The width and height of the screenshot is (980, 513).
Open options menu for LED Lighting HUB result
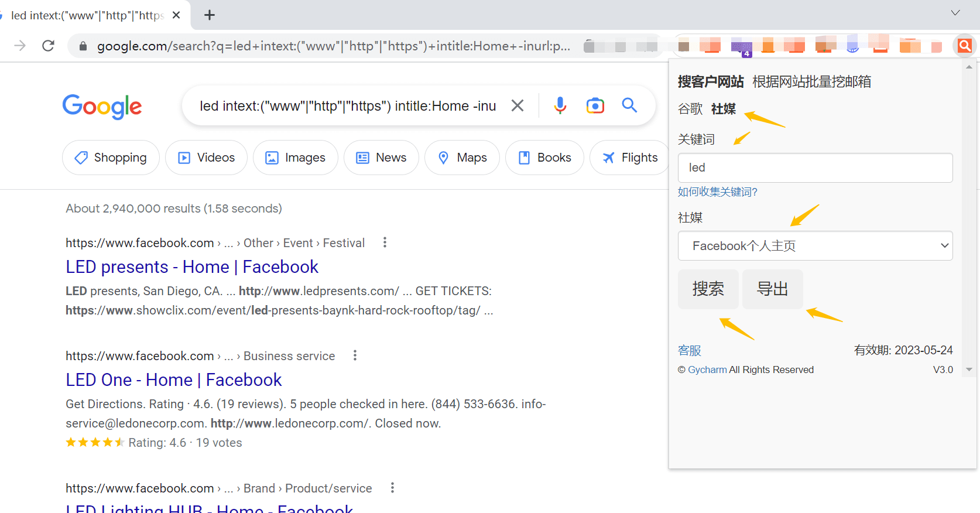tap(392, 488)
